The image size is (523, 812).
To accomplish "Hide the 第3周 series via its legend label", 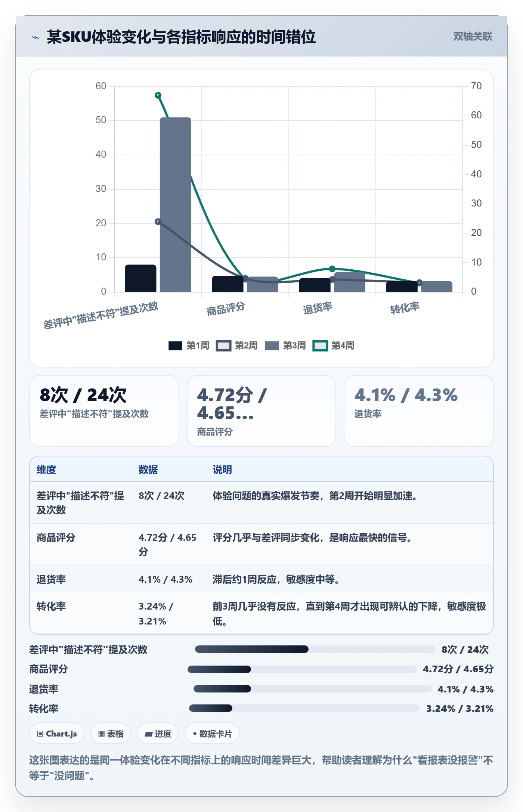I will click(294, 346).
